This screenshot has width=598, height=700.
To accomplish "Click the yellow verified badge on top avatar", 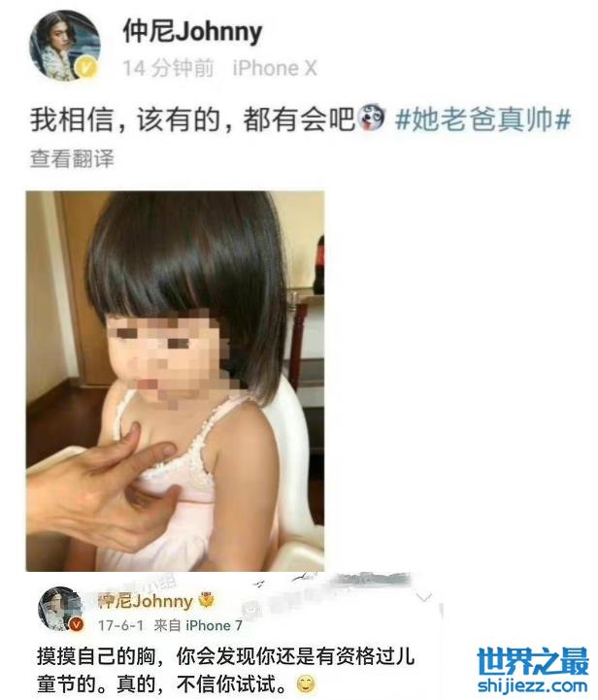I will [87, 67].
